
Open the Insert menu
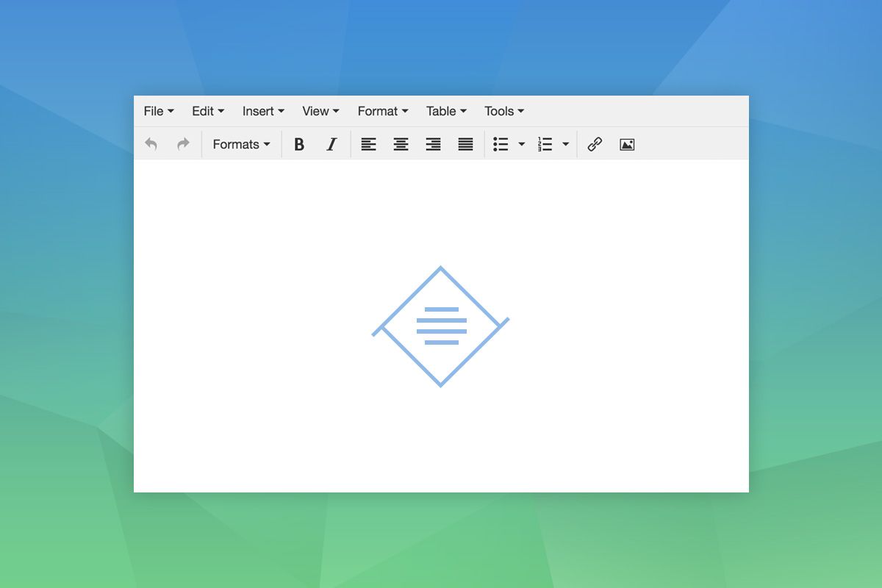tap(263, 111)
